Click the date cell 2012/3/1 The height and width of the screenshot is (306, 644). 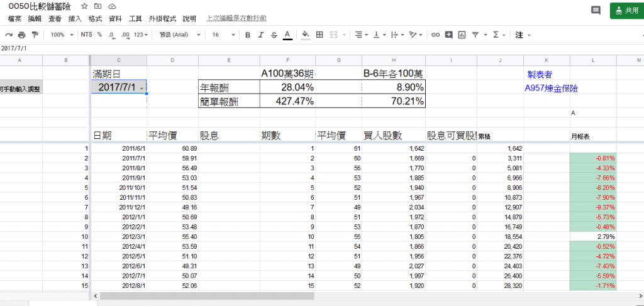click(x=118, y=237)
